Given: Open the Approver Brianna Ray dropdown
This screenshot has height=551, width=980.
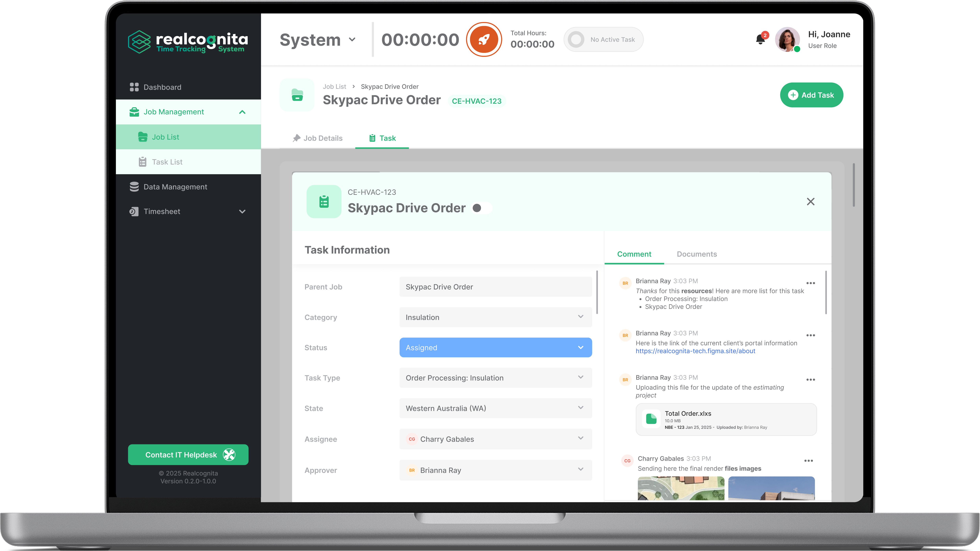Looking at the screenshot, I should (496, 470).
